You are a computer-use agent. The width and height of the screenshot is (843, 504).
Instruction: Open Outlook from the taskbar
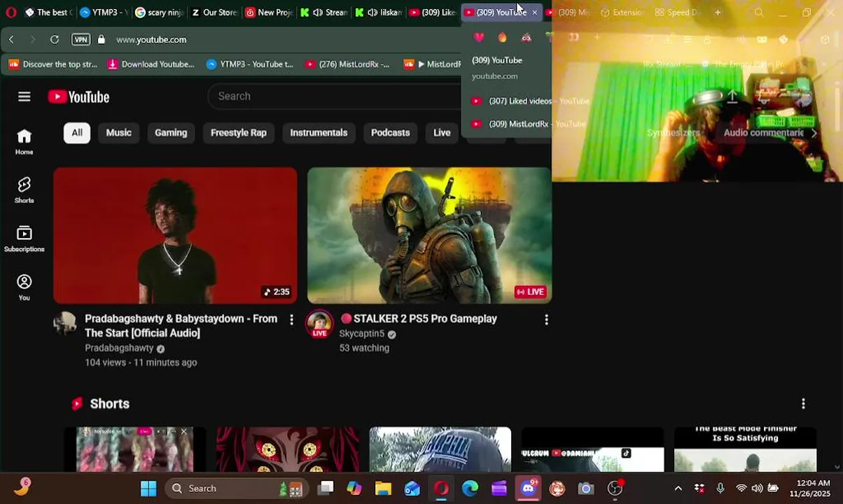point(412,488)
